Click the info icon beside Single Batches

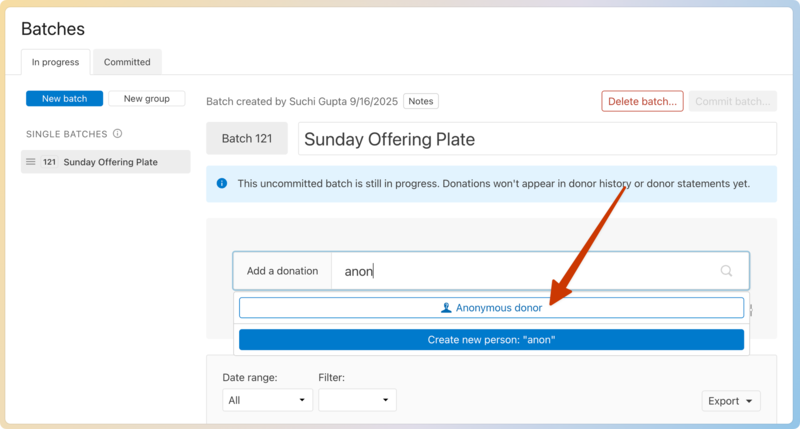[118, 134]
